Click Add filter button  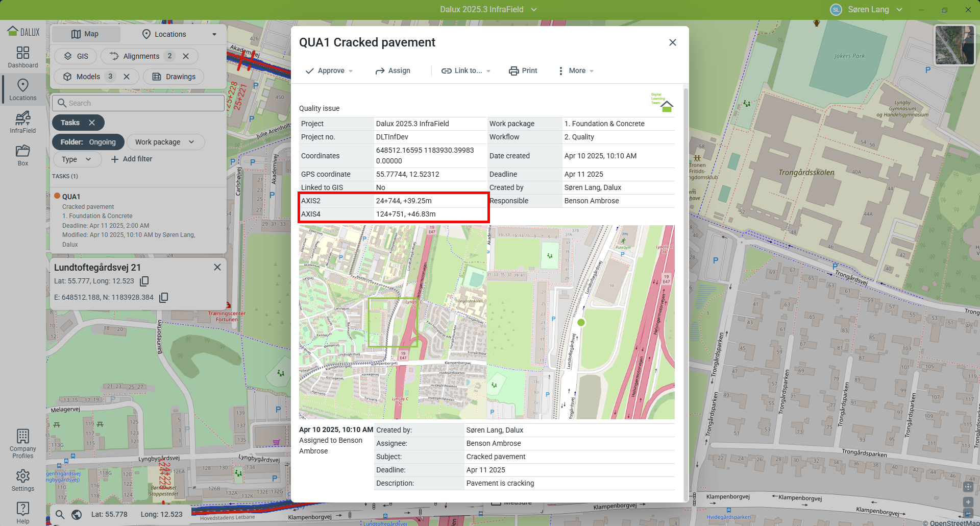click(132, 159)
